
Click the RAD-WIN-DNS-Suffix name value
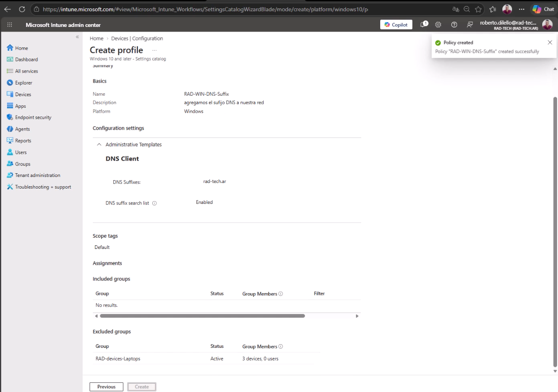(207, 94)
